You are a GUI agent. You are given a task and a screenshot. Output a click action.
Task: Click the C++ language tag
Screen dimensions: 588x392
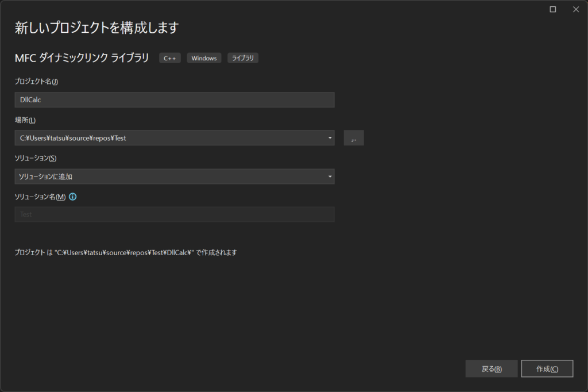point(170,58)
